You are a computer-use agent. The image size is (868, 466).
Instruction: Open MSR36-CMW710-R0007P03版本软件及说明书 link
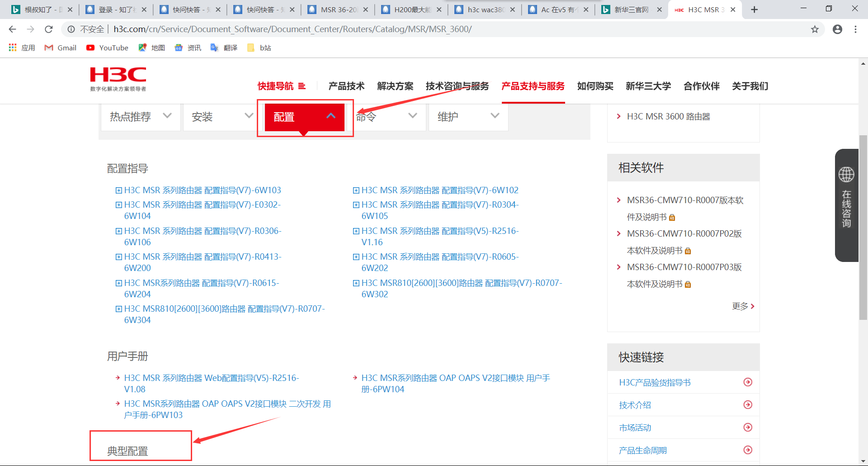coord(684,276)
